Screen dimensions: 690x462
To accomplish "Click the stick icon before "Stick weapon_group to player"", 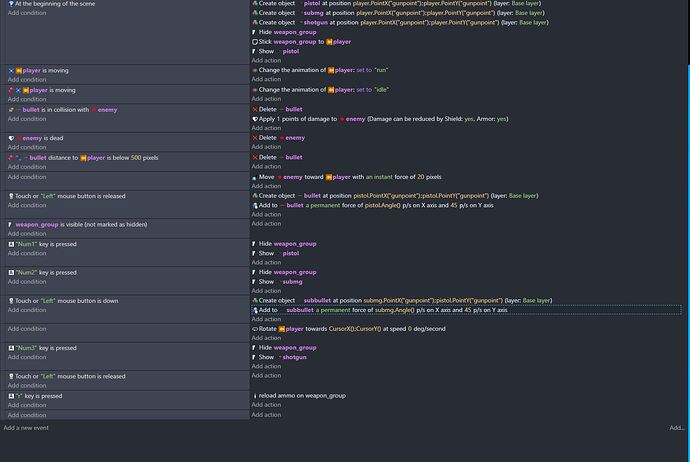I will (256, 42).
